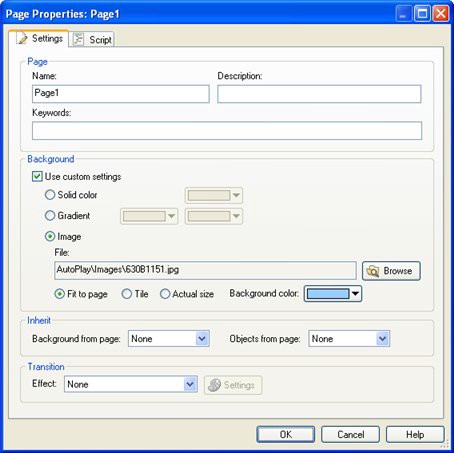Uncheck Use custom settings checkbox

pyautogui.click(x=37, y=176)
